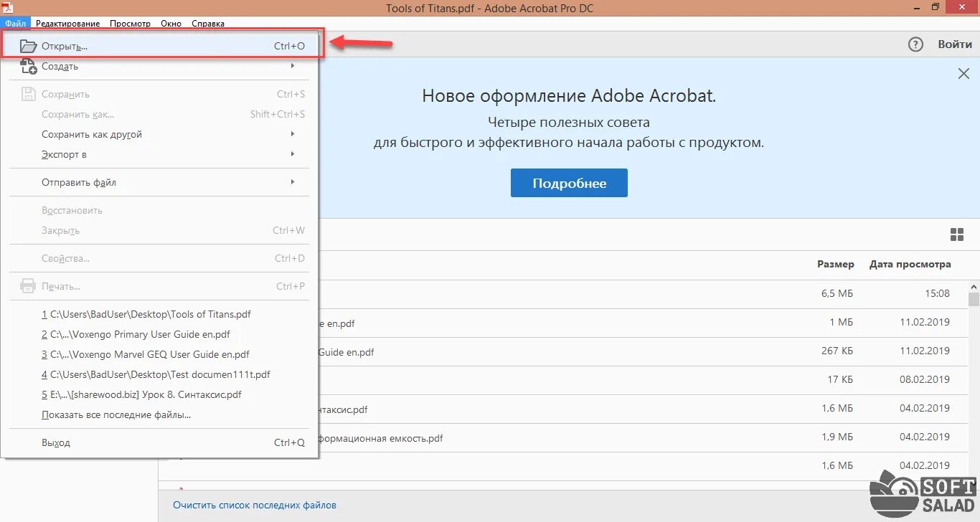
Task: Click the 15:08 view time cell
Action: point(937,293)
